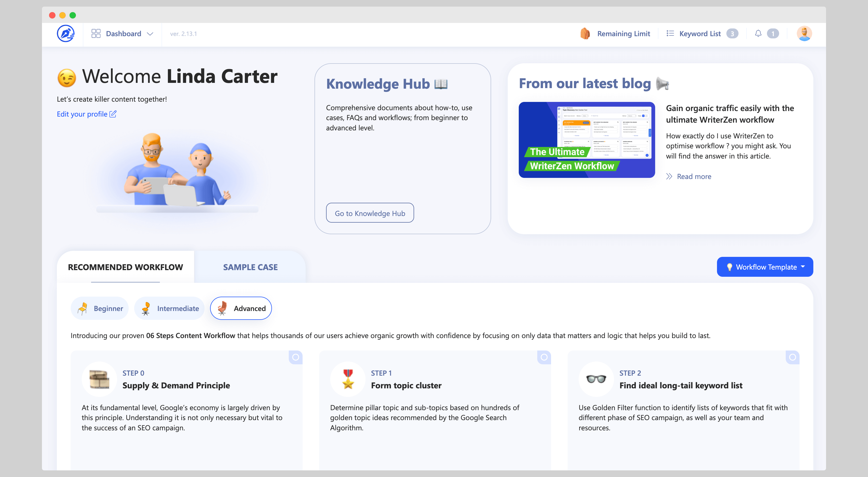
Task: Switch to the Sample Case tab
Action: point(251,267)
